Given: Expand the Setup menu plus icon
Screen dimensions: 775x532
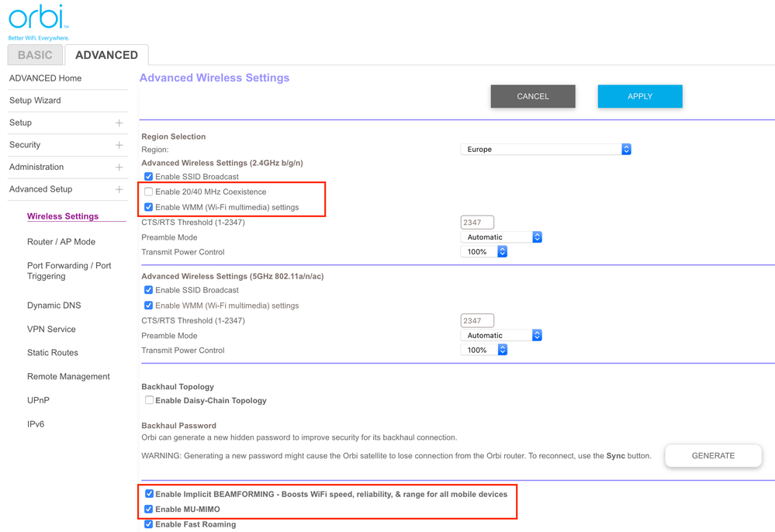Looking at the screenshot, I should (x=119, y=123).
